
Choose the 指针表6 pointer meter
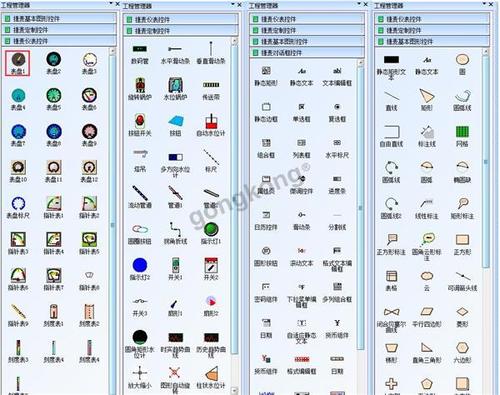click(18, 279)
